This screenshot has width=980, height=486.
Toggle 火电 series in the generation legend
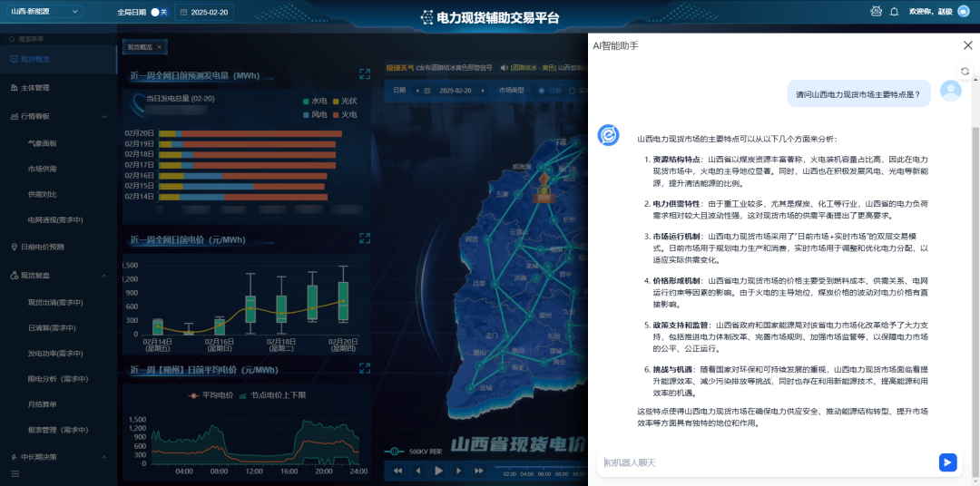[345, 115]
